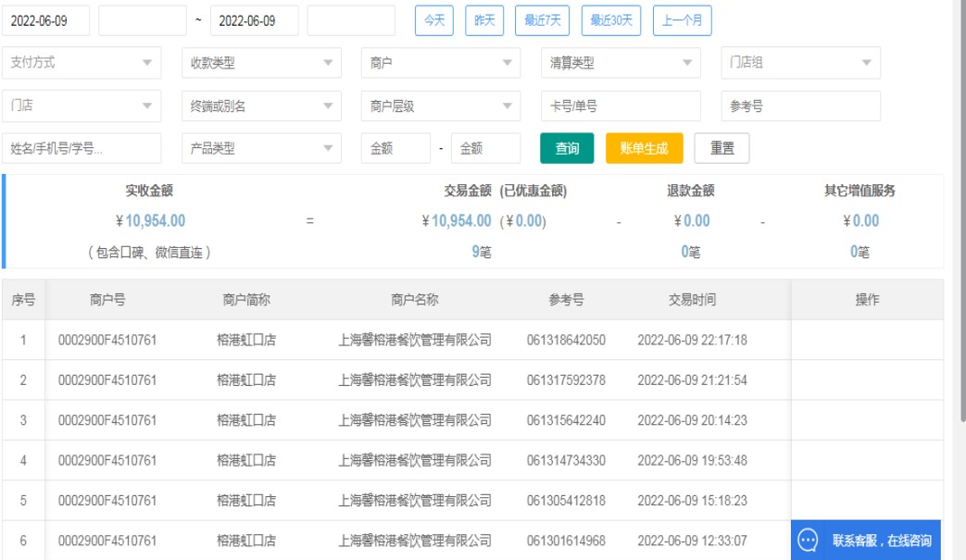Choose the 最近7天 date range
The image size is (966, 560).
542,20
